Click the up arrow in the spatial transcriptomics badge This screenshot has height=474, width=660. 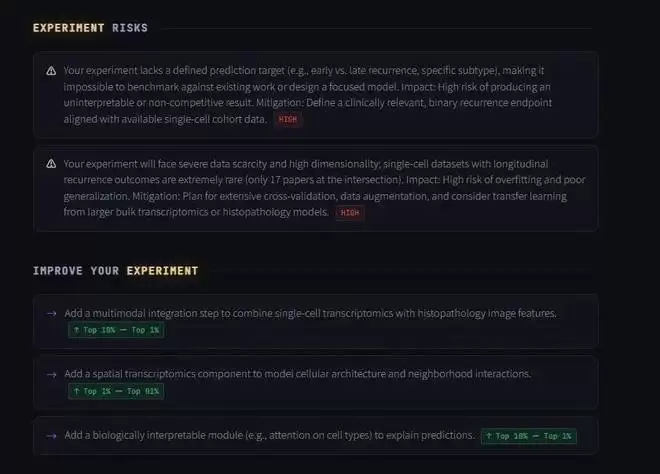click(76, 391)
